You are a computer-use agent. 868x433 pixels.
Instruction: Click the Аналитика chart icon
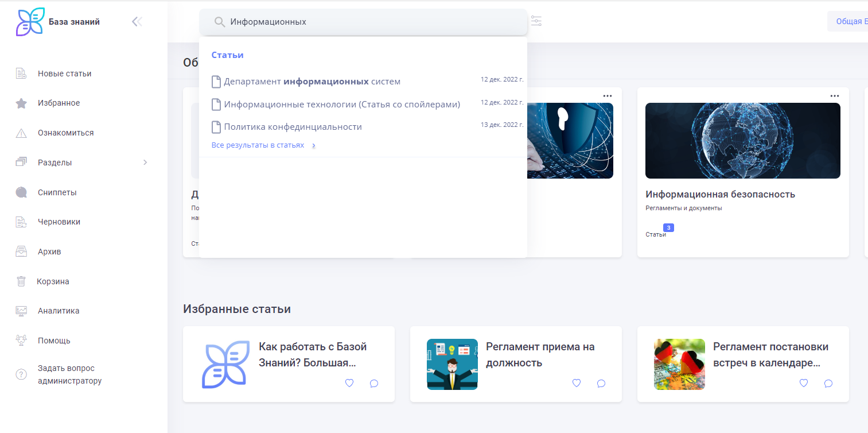pyautogui.click(x=21, y=311)
